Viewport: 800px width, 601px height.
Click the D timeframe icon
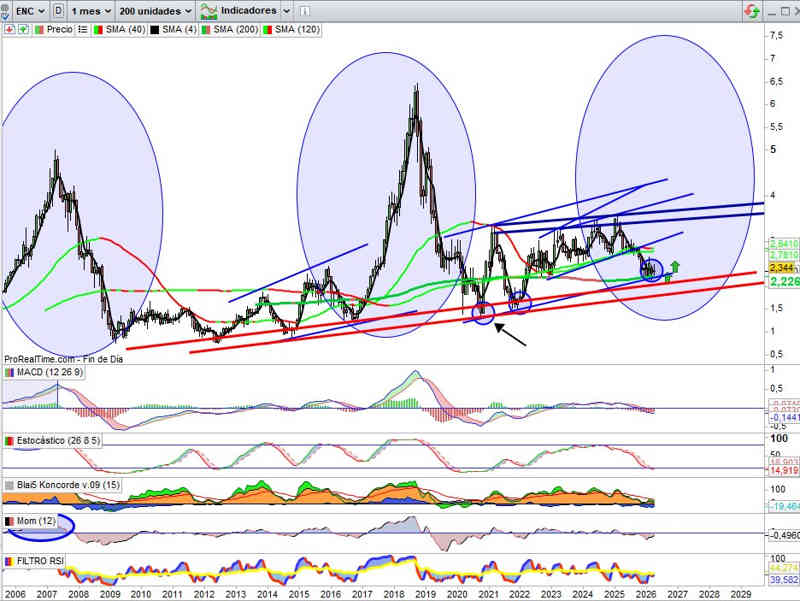(x=58, y=11)
